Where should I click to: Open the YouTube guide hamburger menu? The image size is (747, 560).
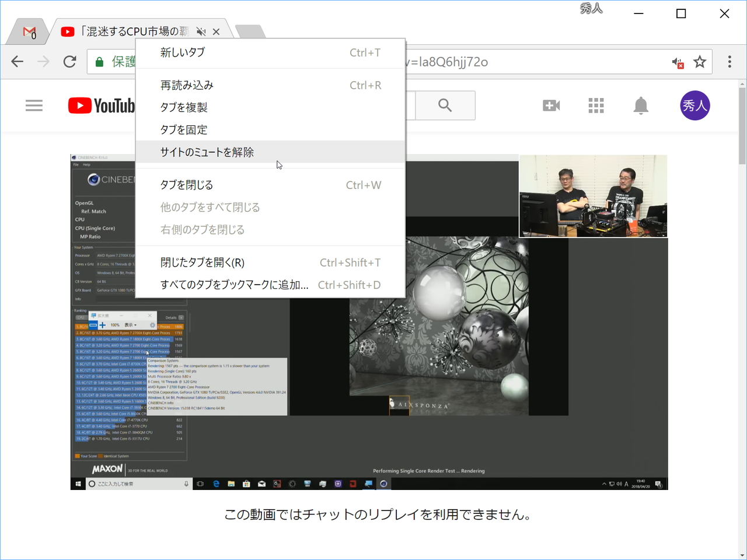point(34,106)
